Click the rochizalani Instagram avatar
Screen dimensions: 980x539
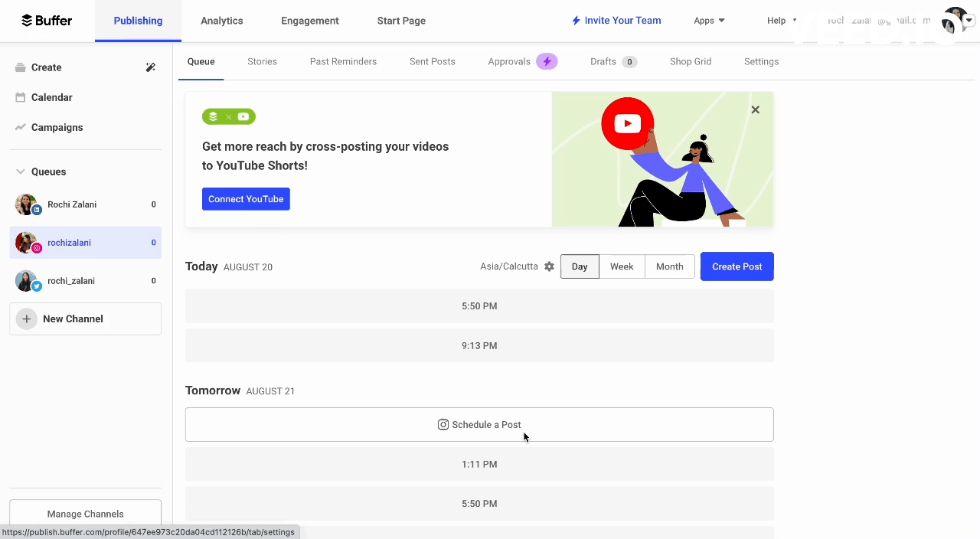26,243
